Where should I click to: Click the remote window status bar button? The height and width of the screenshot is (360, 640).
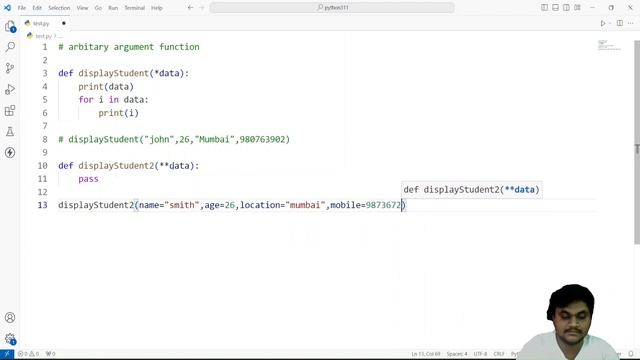pyautogui.click(x=7, y=354)
